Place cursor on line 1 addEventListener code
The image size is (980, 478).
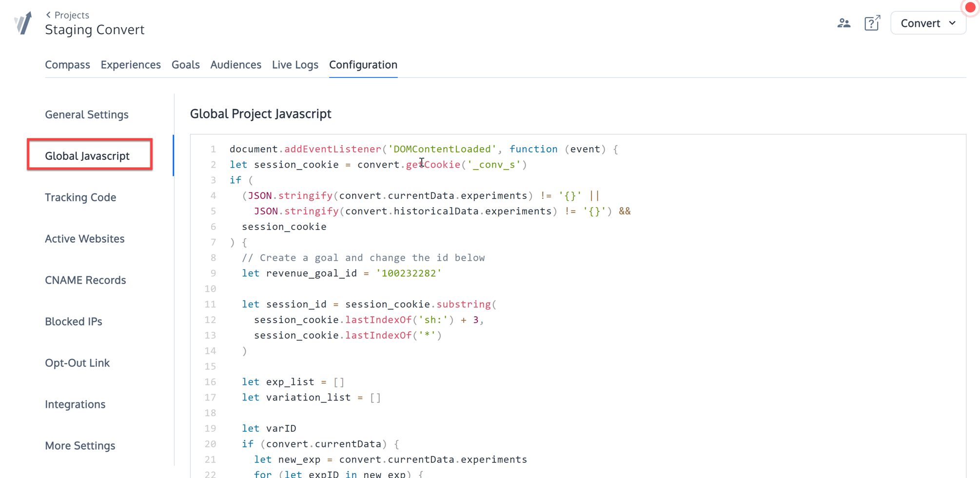point(333,149)
